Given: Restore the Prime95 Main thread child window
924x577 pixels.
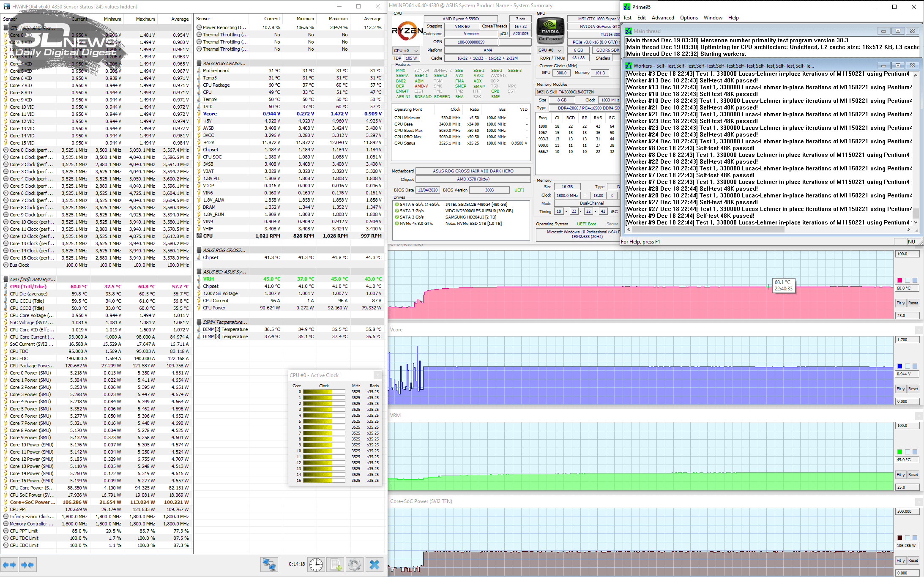Looking at the screenshot, I should [898, 31].
